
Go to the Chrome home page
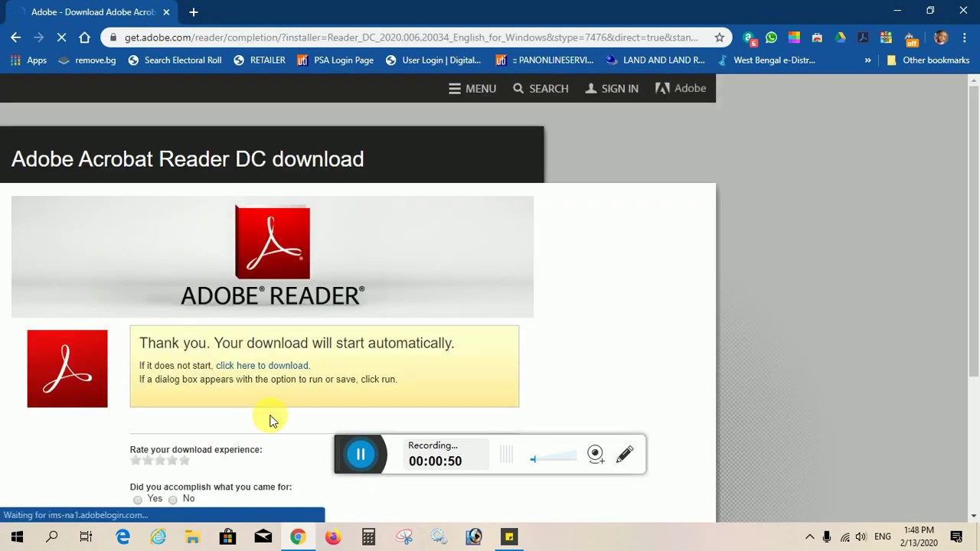coord(84,37)
